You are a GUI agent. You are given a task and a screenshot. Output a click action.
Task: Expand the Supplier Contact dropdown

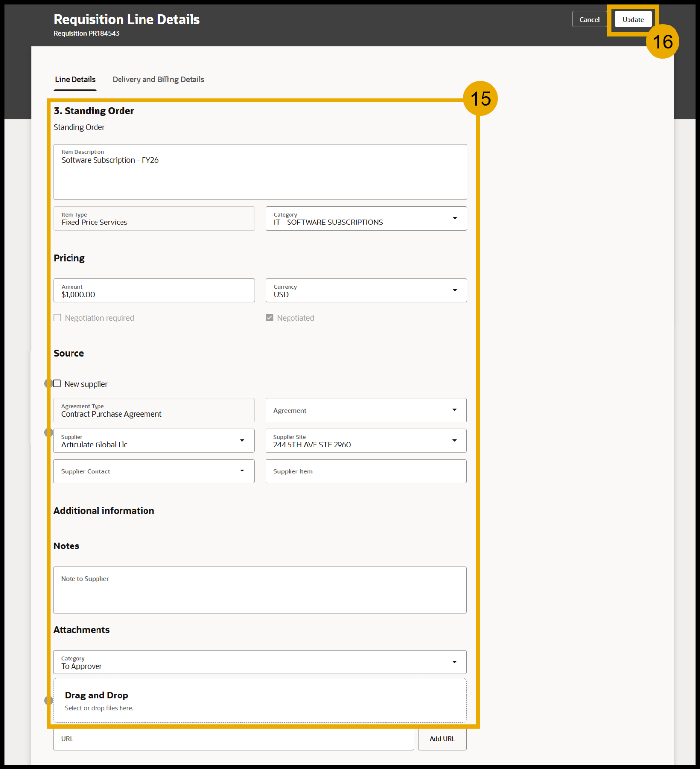[154, 471]
